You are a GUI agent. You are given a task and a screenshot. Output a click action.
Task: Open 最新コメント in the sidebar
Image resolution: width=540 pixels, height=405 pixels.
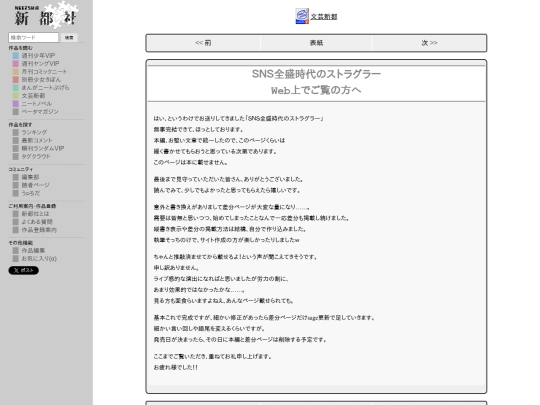click(x=37, y=140)
